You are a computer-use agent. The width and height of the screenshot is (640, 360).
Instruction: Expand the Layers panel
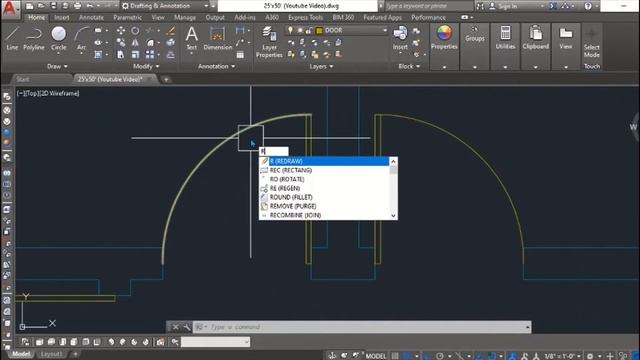click(x=321, y=66)
